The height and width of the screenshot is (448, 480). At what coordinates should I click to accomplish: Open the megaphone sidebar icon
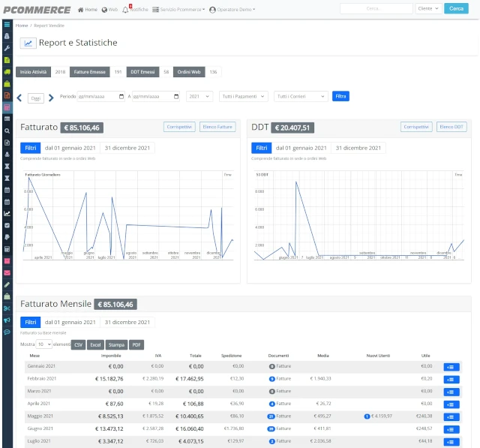(7, 320)
